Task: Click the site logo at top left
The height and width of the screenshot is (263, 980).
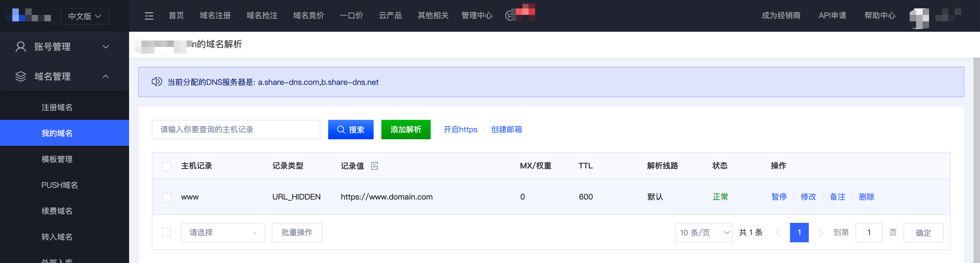Action: click(31, 16)
